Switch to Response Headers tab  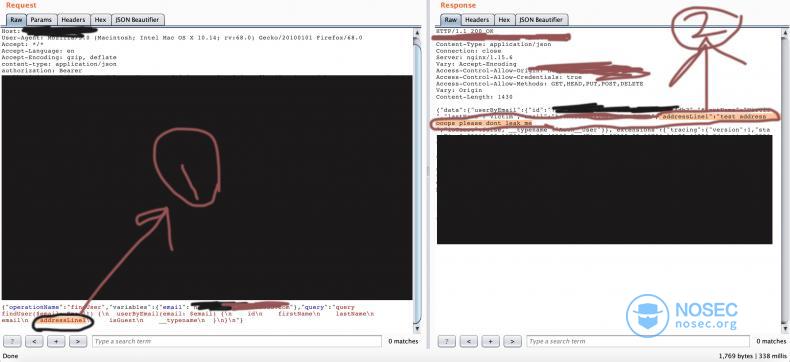[477, 20]
